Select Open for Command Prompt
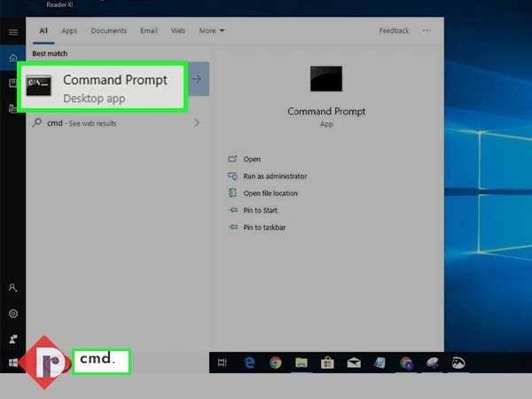Image resolution: width=532 pixels, height=399 pixels. point(252,159)
